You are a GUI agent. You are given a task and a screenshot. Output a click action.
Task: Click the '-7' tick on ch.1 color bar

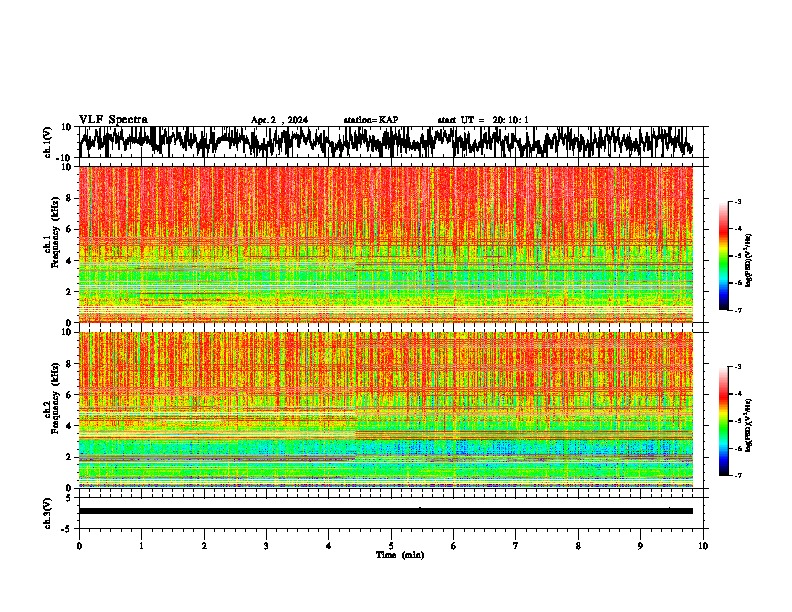tap(738, 310)
